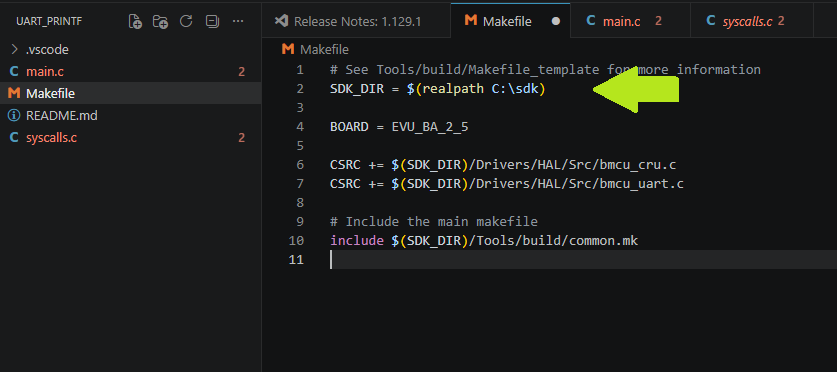Click the C file icon beside main.c in explorer
This screenshot has height=372, width=837.
point(14,72)
